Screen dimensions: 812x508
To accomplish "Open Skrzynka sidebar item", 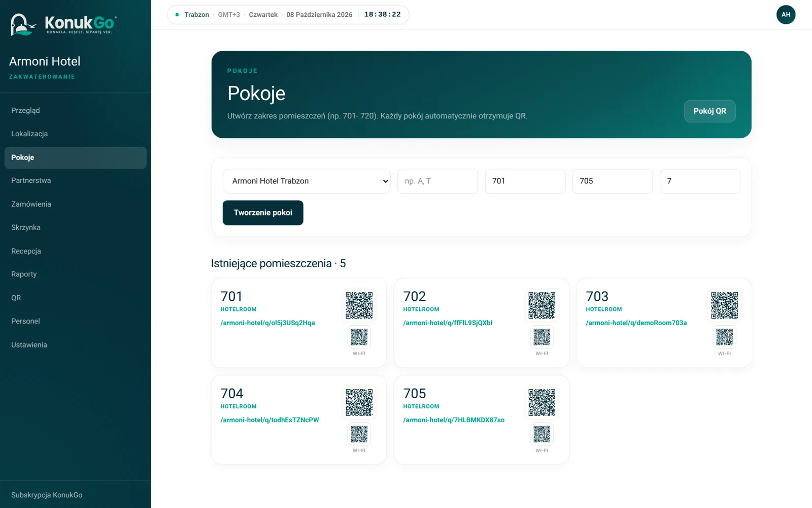I will pos(76,228).
